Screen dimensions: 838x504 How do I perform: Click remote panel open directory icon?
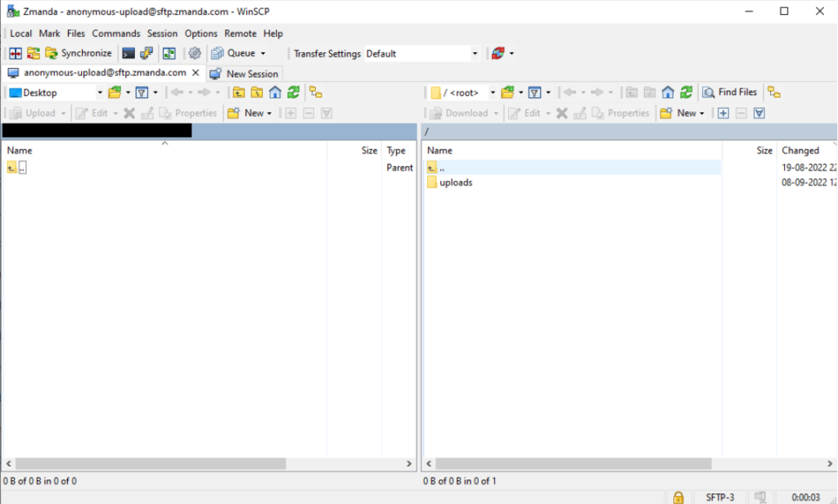click(507, 92)
